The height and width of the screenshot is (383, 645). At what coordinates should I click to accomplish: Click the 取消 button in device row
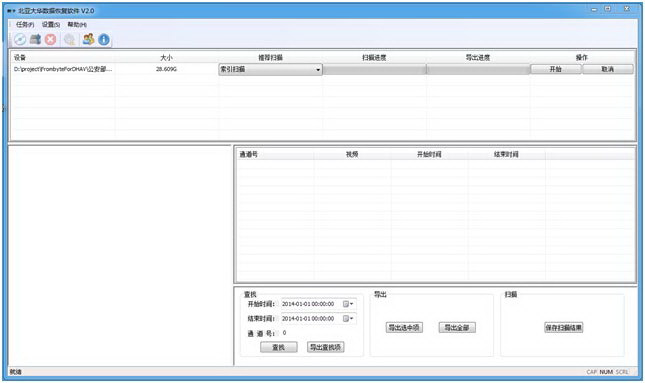pos(608,69)
